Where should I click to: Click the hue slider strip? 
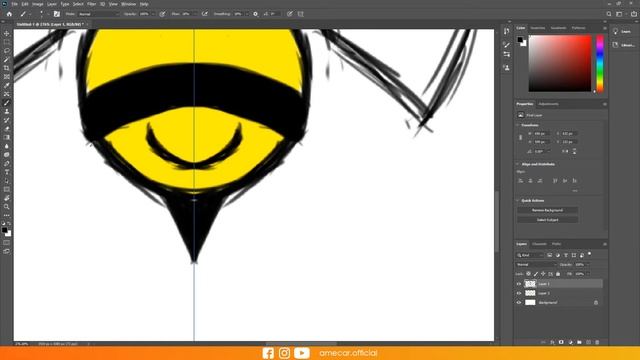pyautogui.click(x=600, y=63)
